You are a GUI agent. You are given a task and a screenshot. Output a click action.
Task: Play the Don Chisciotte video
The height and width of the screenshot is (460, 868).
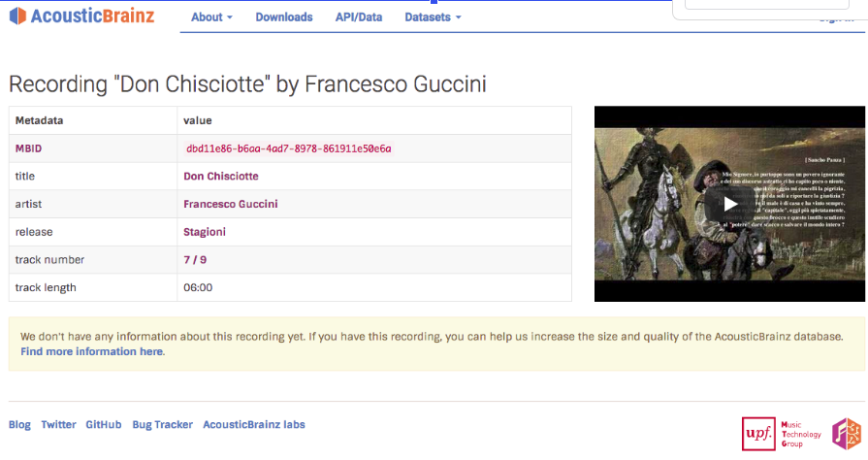tap(729, 204)
